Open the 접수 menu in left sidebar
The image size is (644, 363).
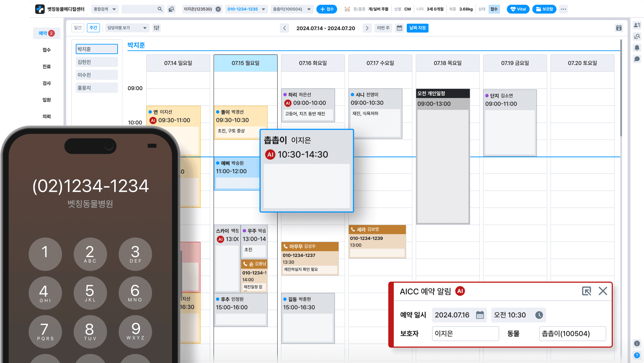[46, 50]
